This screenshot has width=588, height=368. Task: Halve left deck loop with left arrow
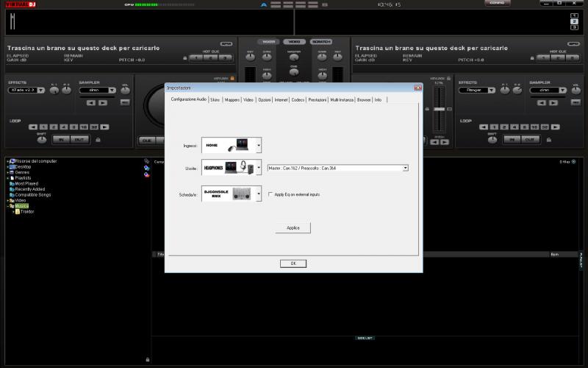click(x=33, y=127)
